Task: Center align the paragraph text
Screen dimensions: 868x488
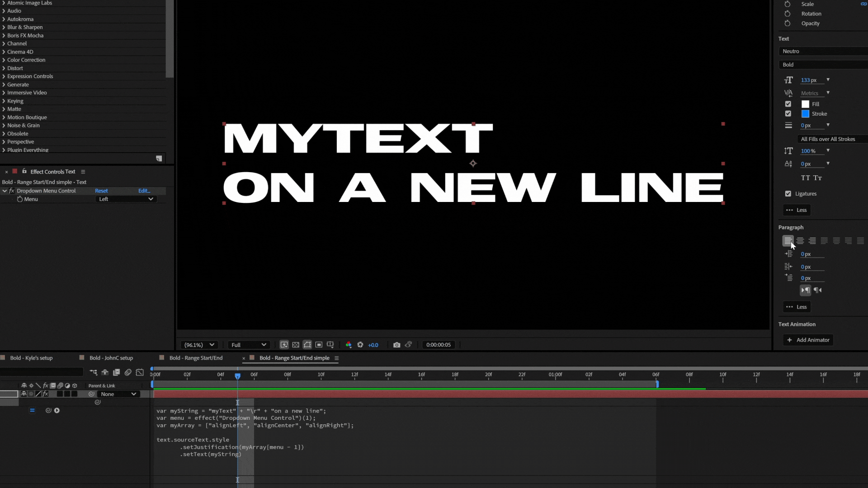Action: click(800, 241)
